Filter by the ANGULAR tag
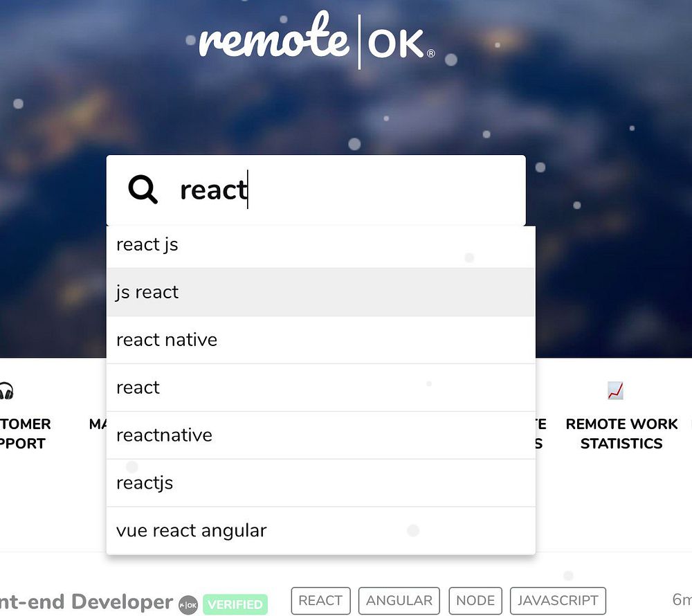The width and height of the screenshot is (692, 616). click(399, 601)
